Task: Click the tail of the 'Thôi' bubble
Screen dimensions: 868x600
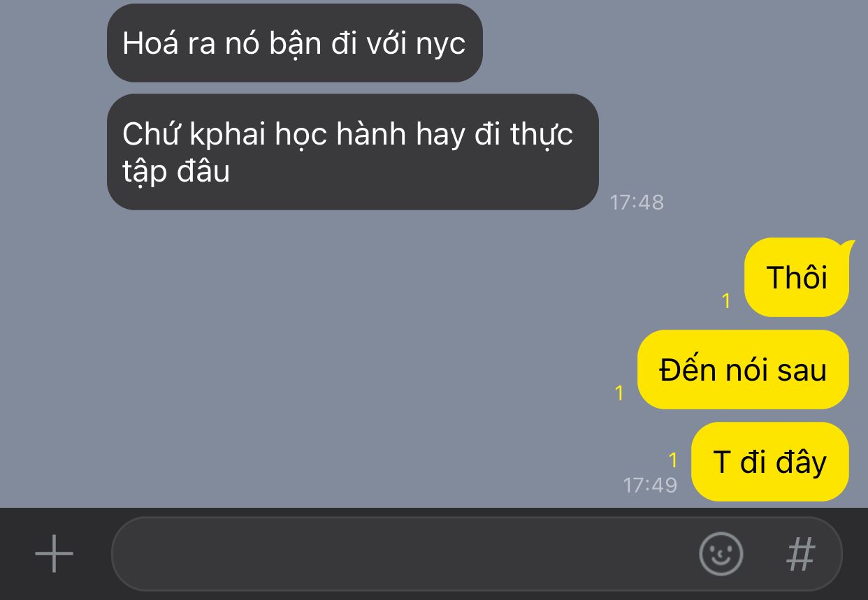Action: point(849,244)
